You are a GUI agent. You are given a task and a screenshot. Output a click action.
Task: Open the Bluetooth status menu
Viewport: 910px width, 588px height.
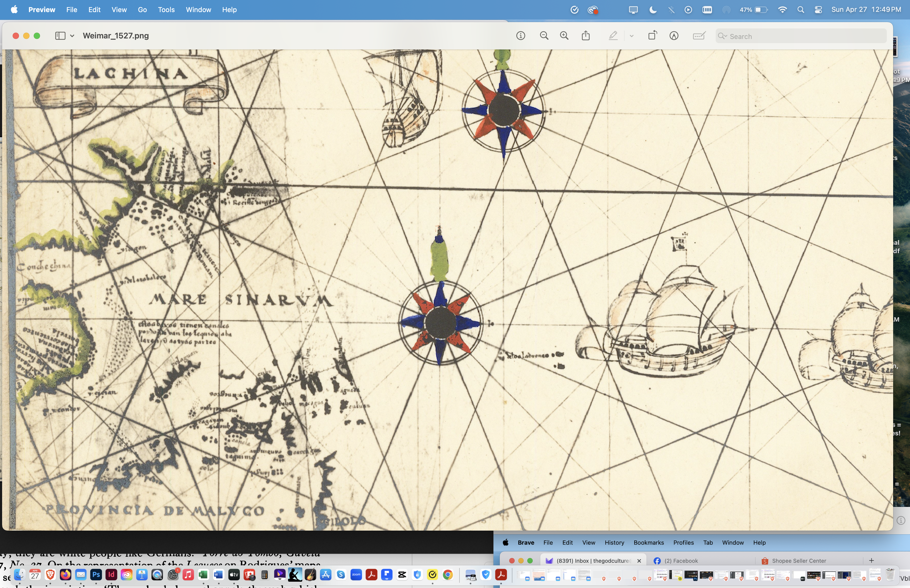pyautogui.click(x=671, y=9)
